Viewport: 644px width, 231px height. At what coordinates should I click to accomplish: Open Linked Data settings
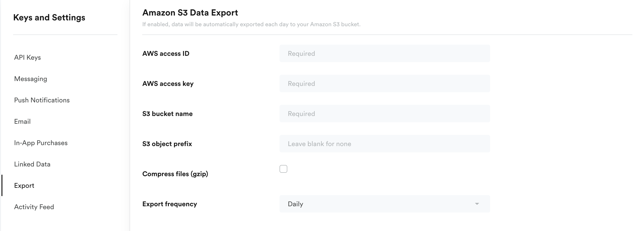pos(32,164)
